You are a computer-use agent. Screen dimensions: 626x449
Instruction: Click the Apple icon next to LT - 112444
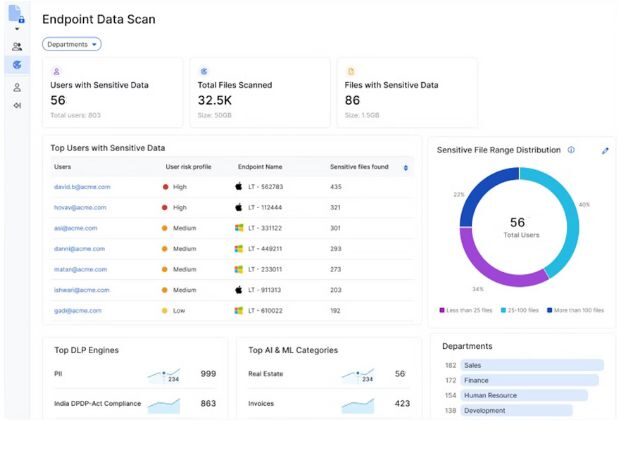pyautogui.click(x=238, y=207)
